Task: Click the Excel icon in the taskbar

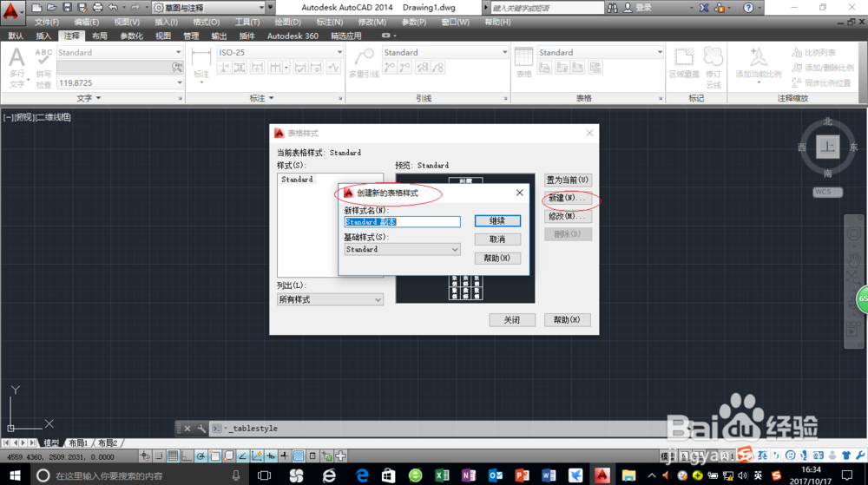Action: tap(442, 475)
